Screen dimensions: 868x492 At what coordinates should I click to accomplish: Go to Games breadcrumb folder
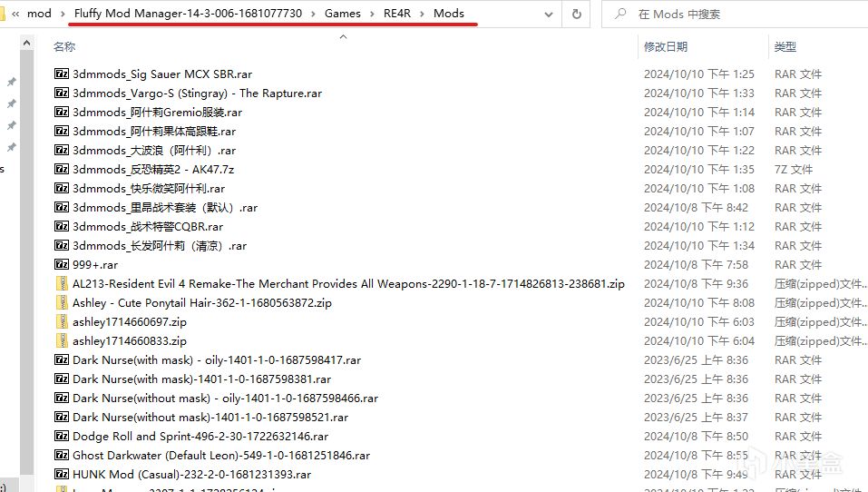click(343, 14)
